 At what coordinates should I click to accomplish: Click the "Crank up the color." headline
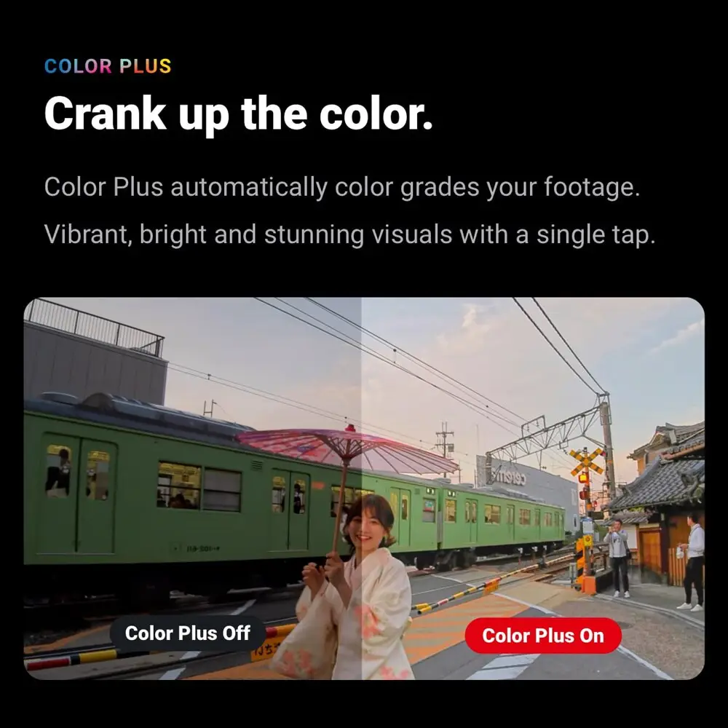[x=238, y=115]
